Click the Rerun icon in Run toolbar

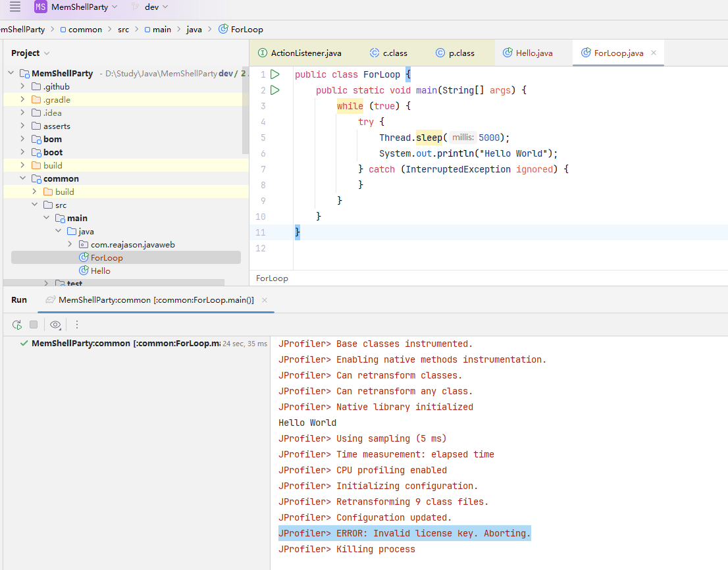(x=17, y=324)
